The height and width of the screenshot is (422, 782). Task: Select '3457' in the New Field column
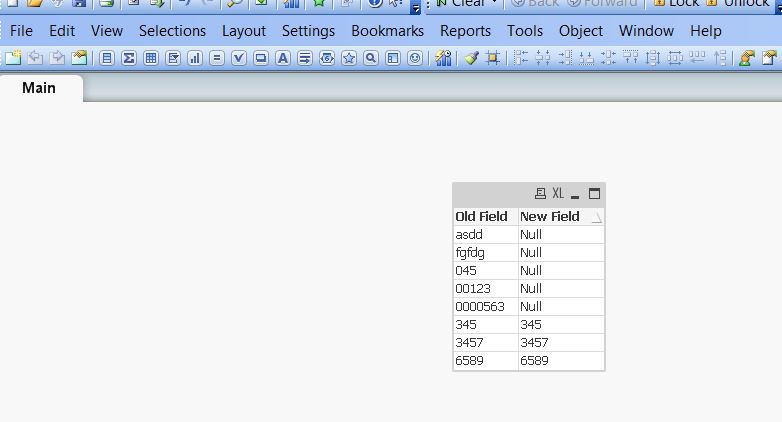(561, 343)
